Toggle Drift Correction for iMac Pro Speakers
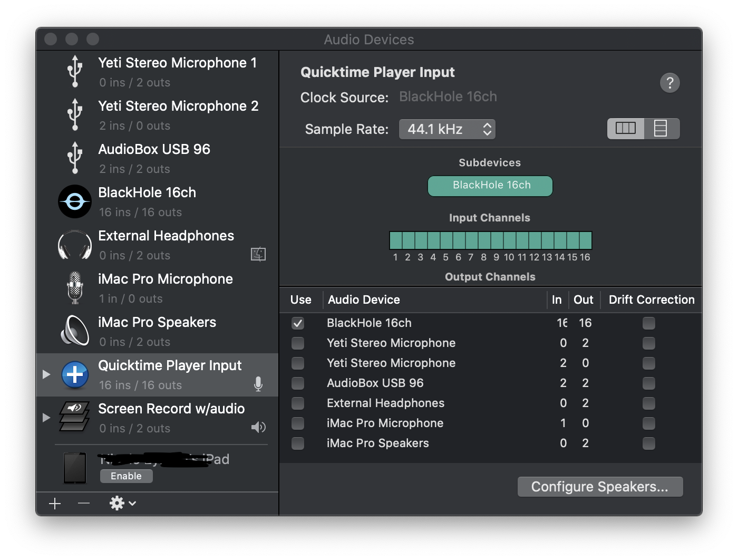 click(649, 443)
